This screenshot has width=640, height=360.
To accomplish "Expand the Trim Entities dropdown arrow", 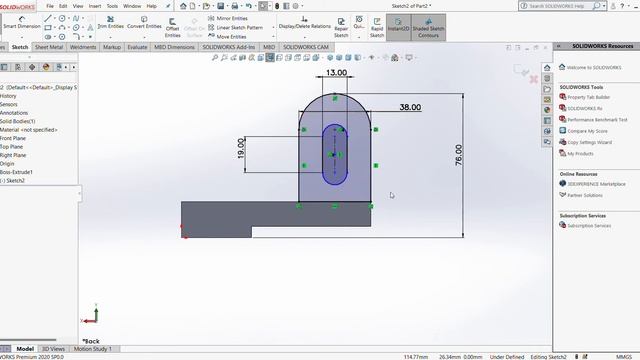I will pos(110,37).
